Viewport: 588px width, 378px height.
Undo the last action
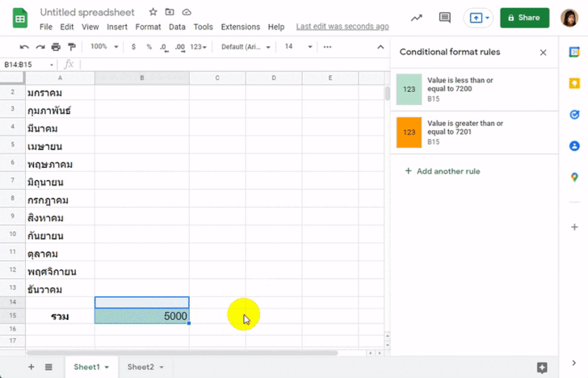24,47
